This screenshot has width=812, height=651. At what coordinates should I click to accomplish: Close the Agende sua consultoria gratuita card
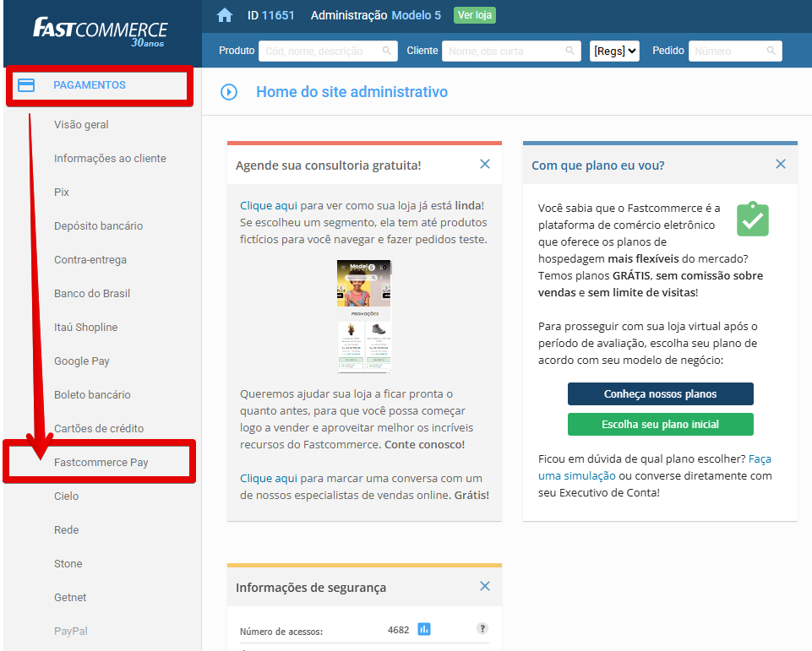(x=485, y=164)
